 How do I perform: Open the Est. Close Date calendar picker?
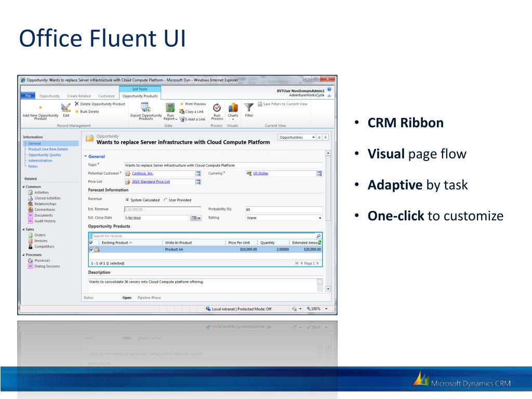pos(196,218)
